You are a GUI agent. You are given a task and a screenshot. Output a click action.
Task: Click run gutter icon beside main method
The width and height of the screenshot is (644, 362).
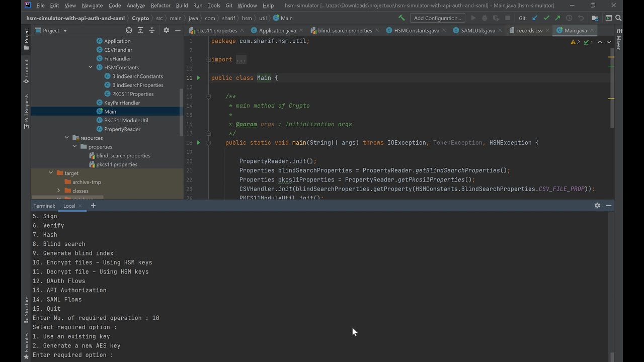[x=199, y=143]
